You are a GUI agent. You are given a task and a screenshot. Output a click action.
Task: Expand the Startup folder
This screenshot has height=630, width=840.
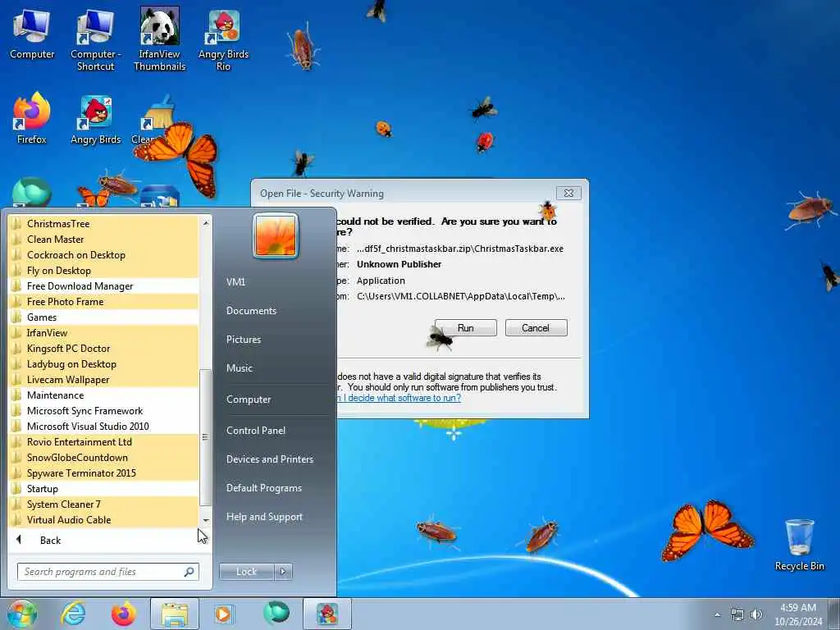(x=104, y=488)
